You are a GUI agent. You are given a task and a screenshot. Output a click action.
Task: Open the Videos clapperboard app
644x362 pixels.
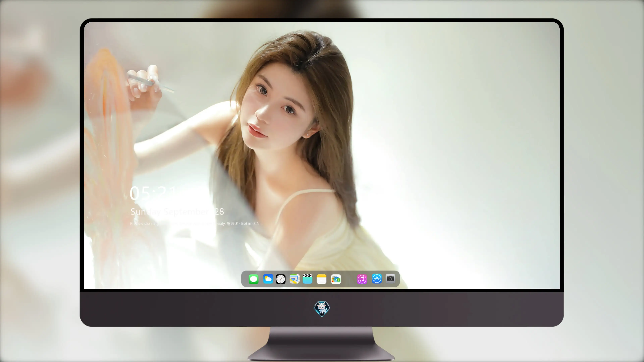(308, 279)
